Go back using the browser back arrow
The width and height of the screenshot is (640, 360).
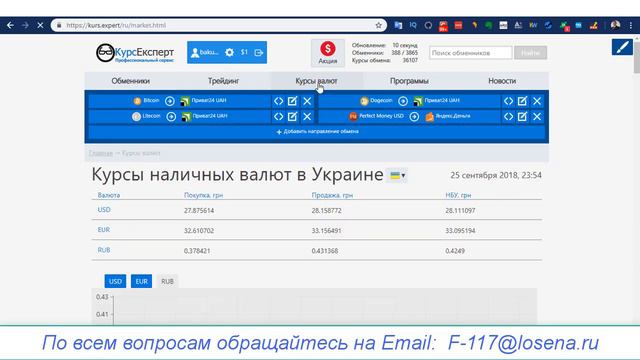10,25
